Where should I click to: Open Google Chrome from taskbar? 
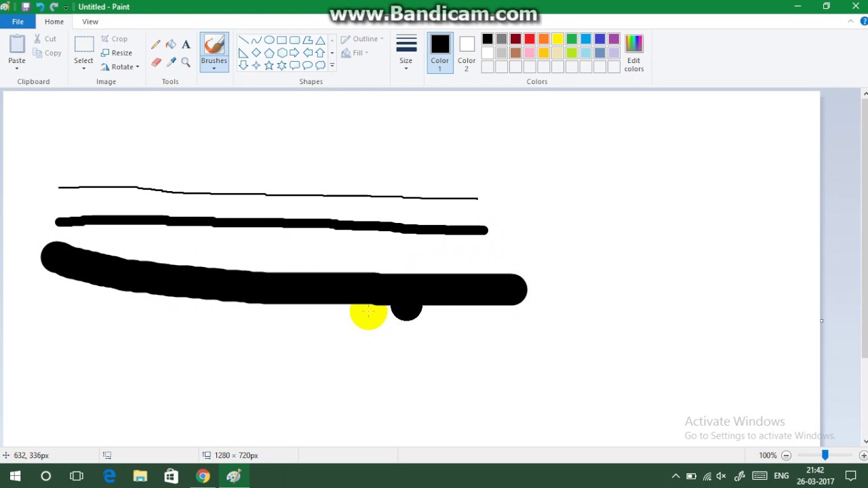click(x=203, y=476)
